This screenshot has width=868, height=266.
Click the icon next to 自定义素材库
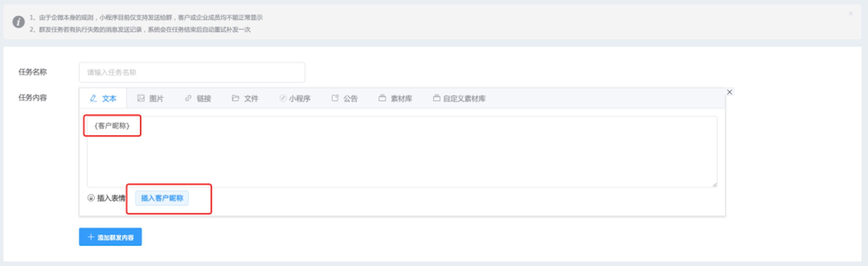point(436,98)
